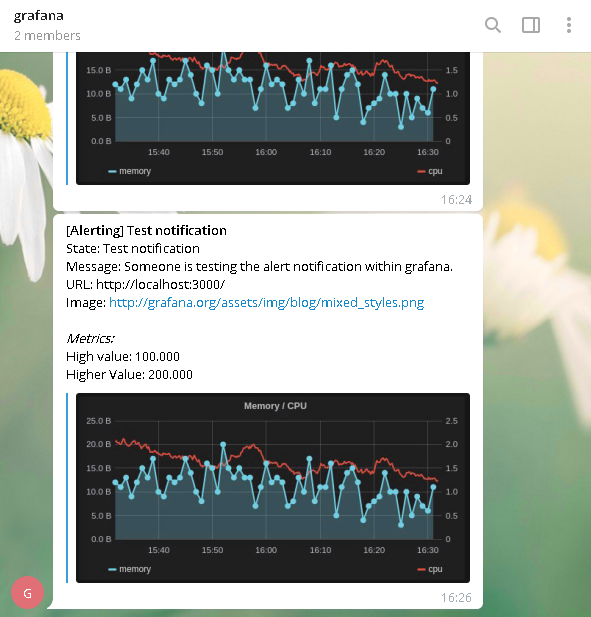This screenshot has width=591, height=617.
Task: Click the memory legend in the lower chart
Action: coord(129,569)
